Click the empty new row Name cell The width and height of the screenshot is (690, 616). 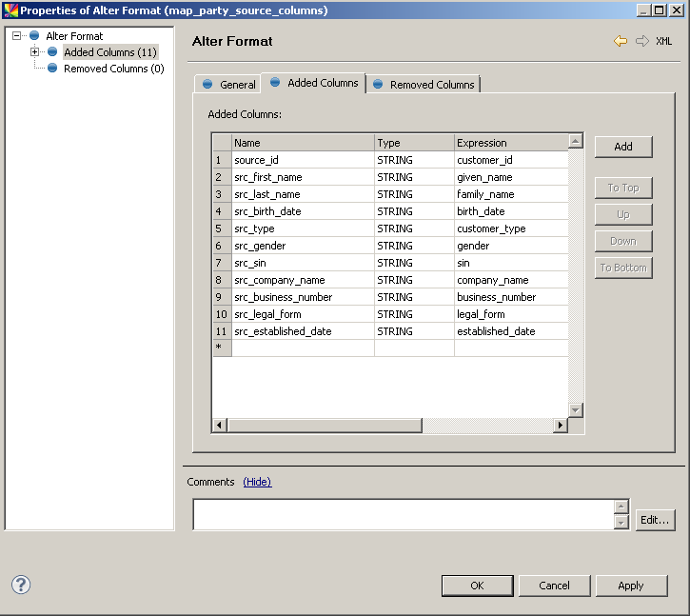tap(303, 348)
